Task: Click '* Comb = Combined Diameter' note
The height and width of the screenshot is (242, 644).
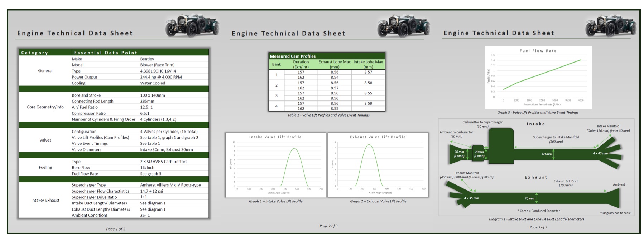Action: (538, 211)
